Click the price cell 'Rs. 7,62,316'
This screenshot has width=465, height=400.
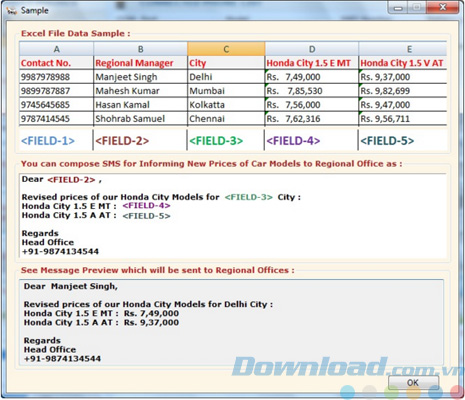coord(312,119)
